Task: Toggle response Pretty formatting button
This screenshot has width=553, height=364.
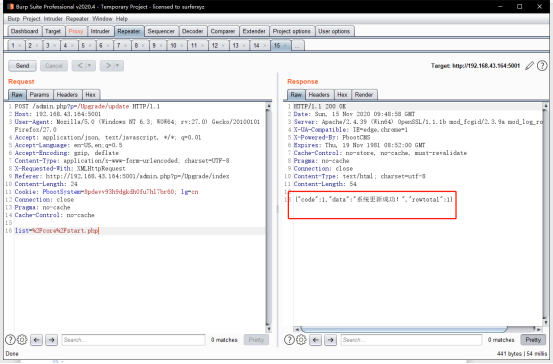Action: (533, 340)
